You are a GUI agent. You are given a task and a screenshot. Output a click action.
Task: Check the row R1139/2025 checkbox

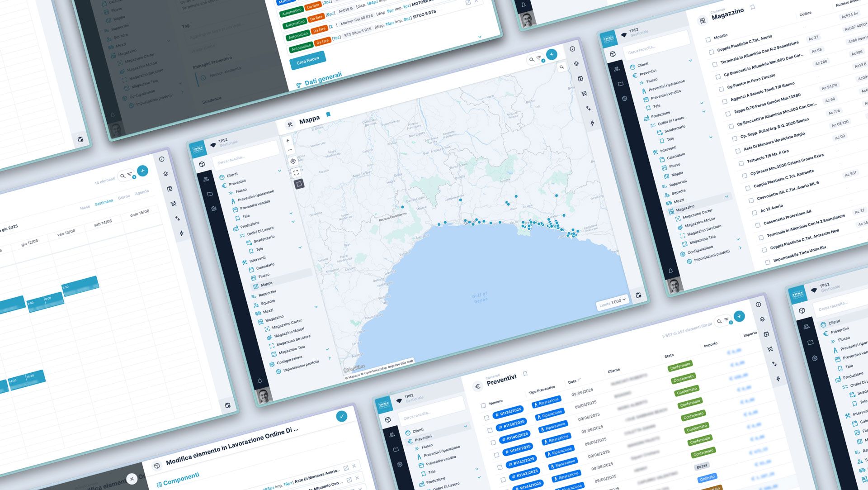[490, 430]
